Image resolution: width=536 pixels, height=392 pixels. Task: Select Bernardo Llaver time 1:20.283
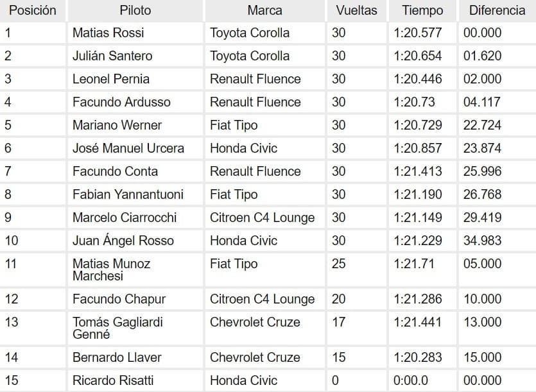[422, 357]
